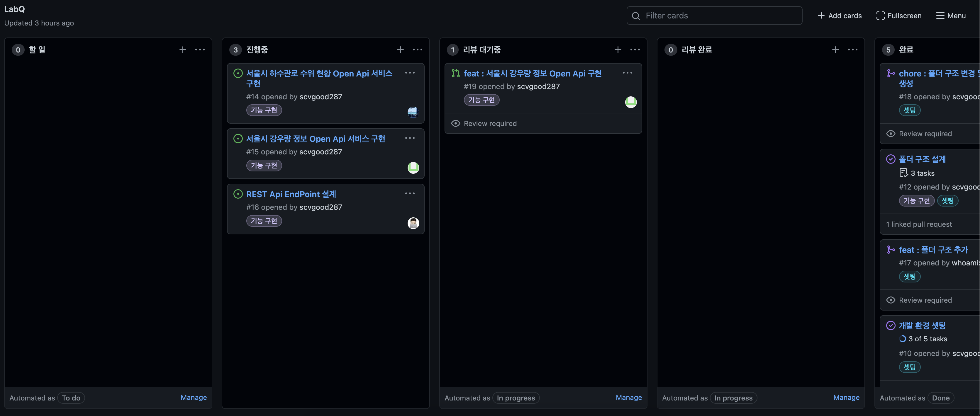Viewport: 980px width, 416px height.
Task: Open pull request feat : 서울시 강우량 정보 Open Api 구현
Action: click(x=533, y=73)
